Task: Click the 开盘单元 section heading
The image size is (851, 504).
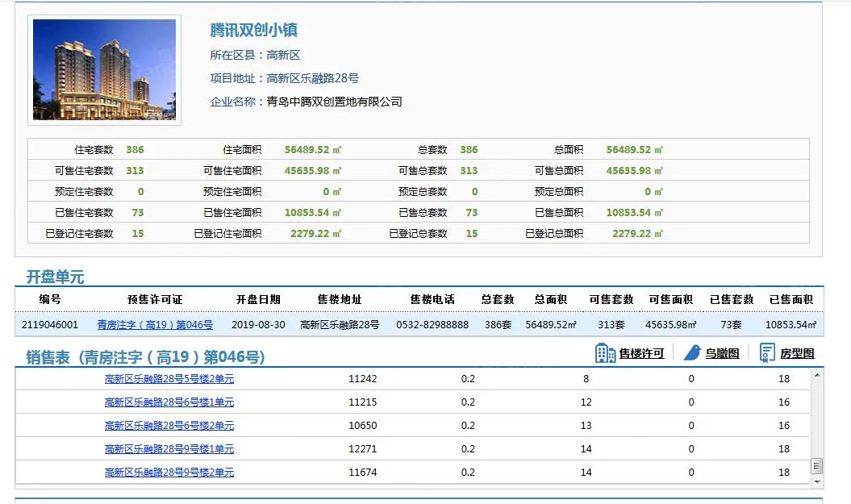Action: 55,277
